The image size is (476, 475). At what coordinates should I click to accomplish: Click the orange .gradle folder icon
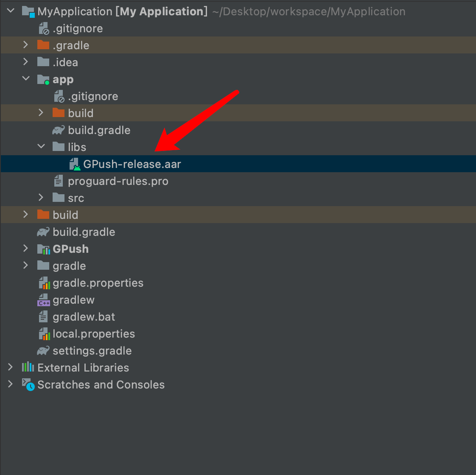43,45
